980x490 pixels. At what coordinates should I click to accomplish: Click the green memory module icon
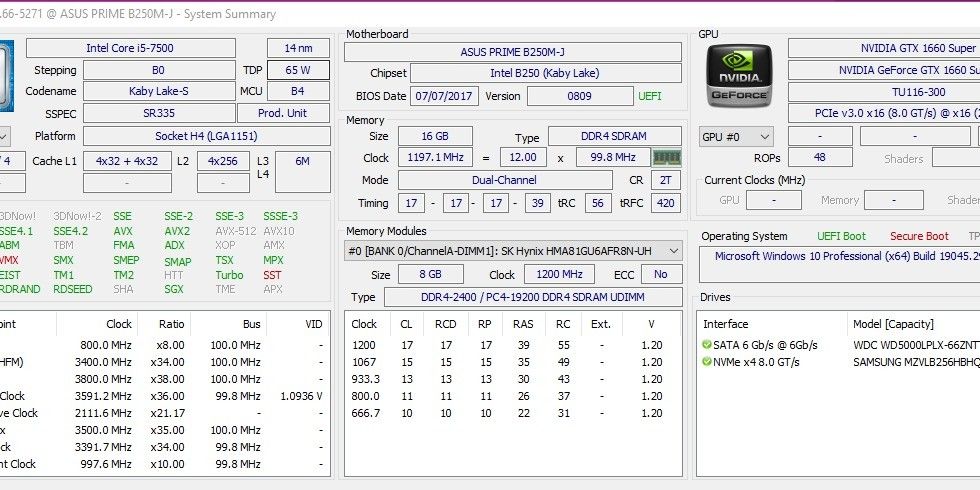[667, 158]
